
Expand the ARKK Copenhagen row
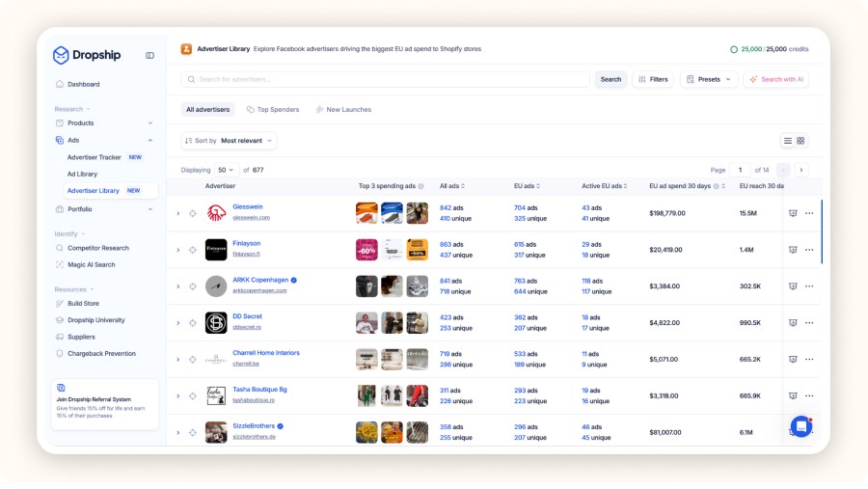pos(178,286)
